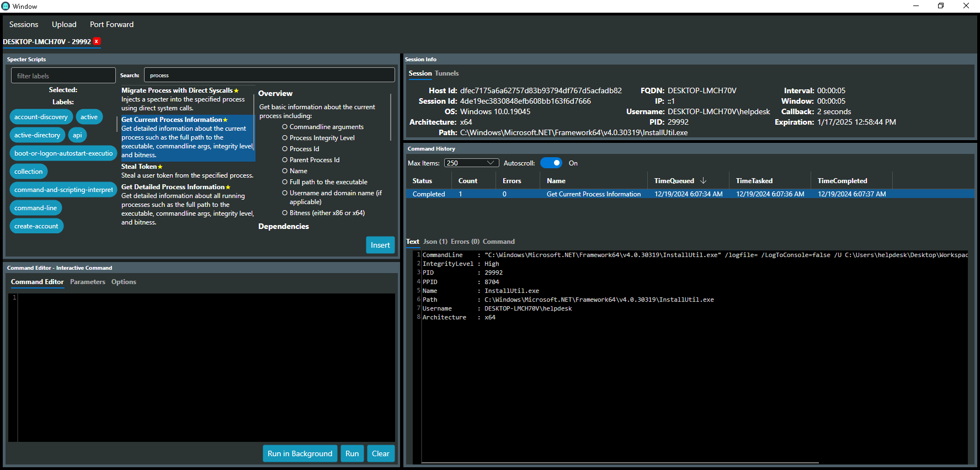
Task: Sort command history by Name column
Action: tap(556, 181)
